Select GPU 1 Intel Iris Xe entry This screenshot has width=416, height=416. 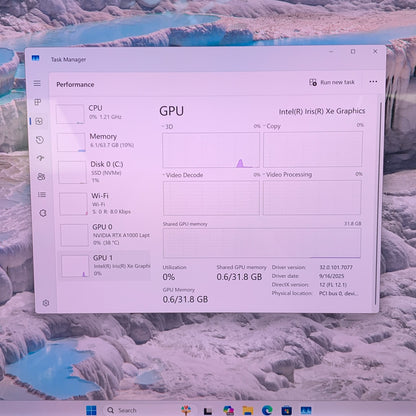click(106, 266)
